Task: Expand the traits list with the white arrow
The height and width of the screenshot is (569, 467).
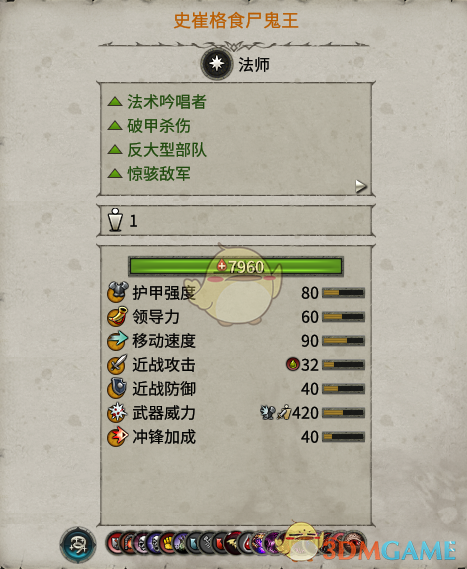Action: (x=360, y=186)
